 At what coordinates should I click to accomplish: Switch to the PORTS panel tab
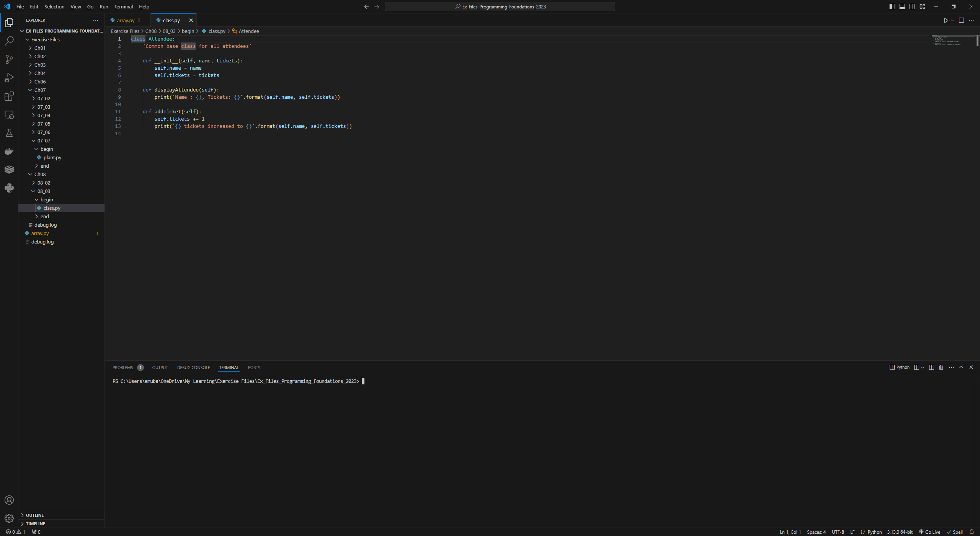[254, 368]
